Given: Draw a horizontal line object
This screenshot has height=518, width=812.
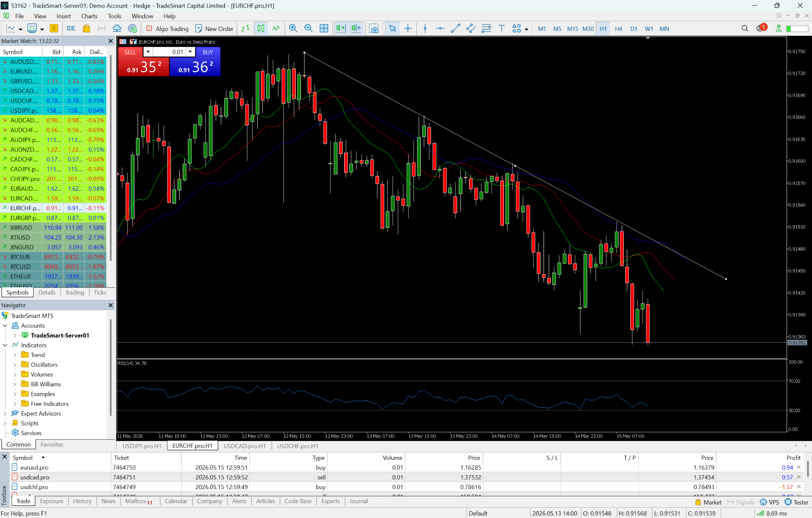Looking at the screenshot, I should click(x=440, y=29).
